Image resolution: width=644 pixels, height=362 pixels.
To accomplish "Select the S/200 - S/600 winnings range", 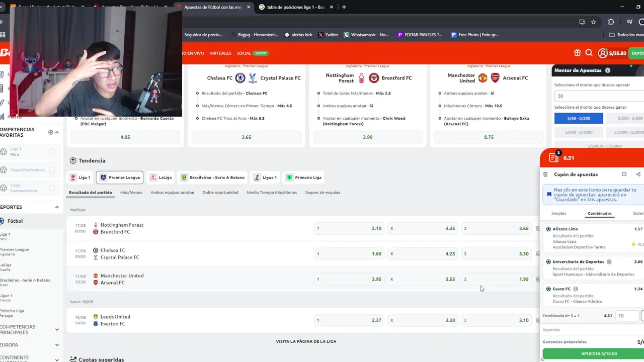I will point(625,118).
